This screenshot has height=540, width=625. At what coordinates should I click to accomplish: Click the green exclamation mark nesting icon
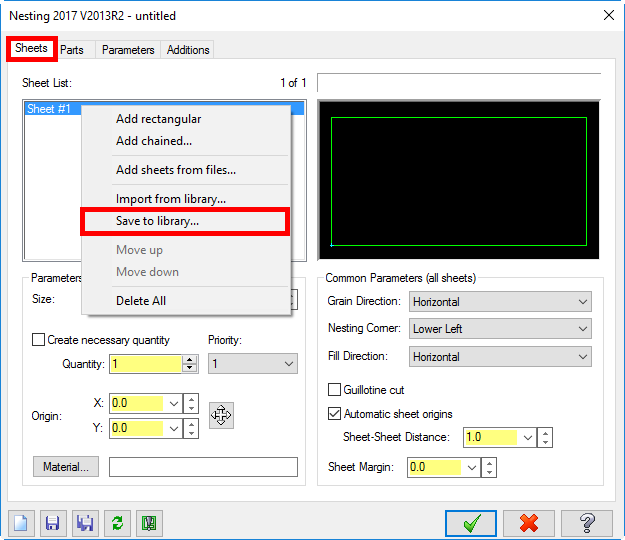click(x=149, y=523)
